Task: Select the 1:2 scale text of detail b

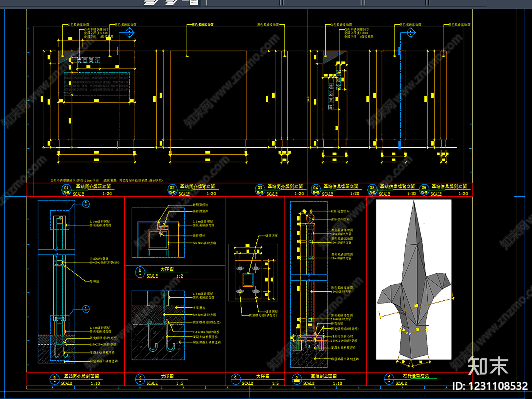Action: [x=180, y=276]
